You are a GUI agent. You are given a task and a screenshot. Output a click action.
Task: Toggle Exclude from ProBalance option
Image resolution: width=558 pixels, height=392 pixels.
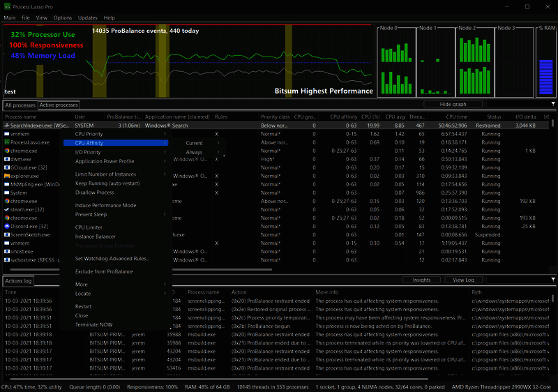click(103, 271)
